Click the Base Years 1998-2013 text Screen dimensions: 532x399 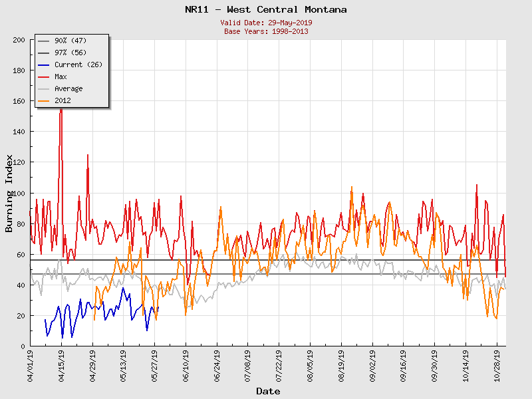[266, 31]
